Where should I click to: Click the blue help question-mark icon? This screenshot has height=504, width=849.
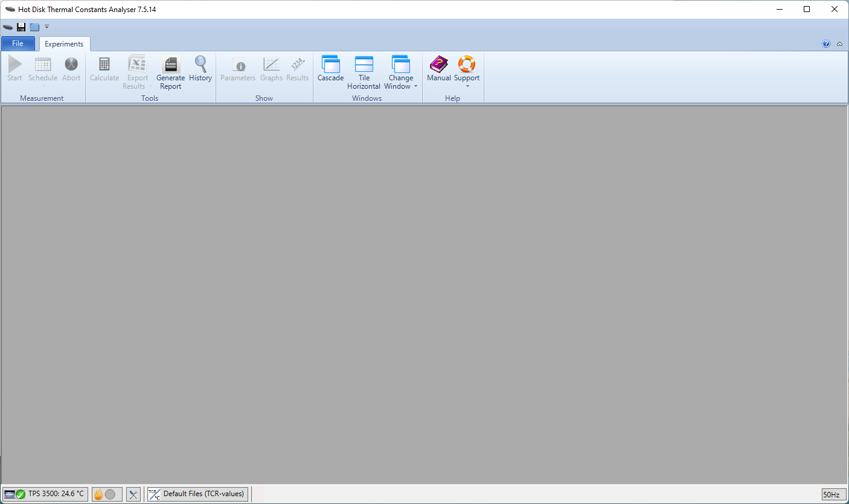(x=826, y=43)
